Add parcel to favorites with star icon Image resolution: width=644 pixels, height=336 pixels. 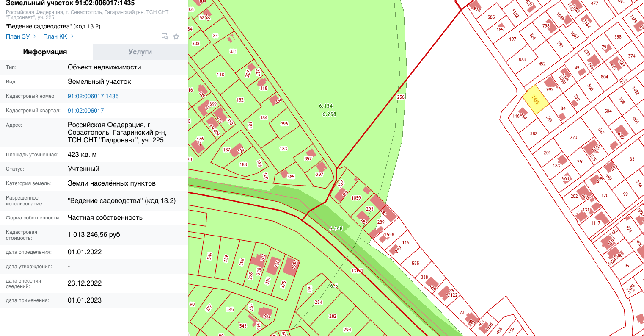pyautogui.click(x=176, y=36)
